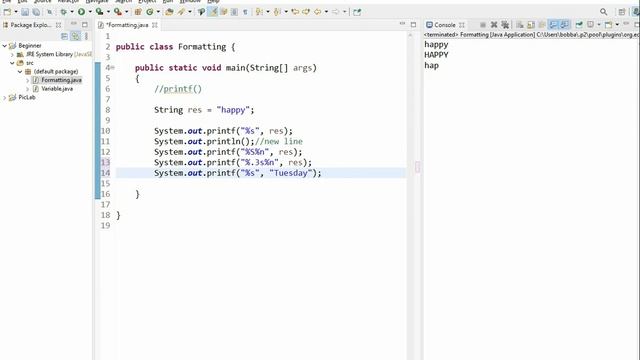Open dropdown next to New Java Class
The height and width of the screenshot is (360, 640).
click(x=158, y=12)
